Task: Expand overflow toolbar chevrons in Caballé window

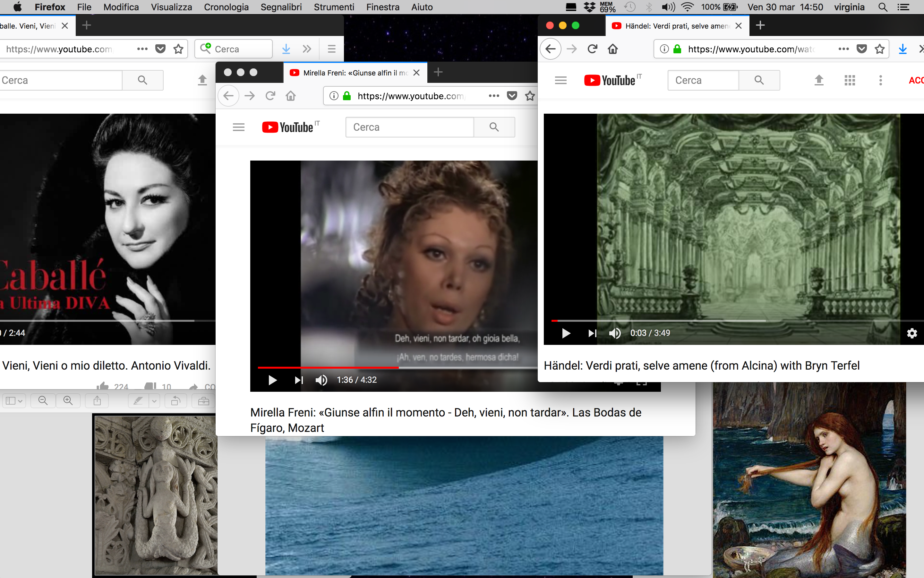Action: [307, 49]
